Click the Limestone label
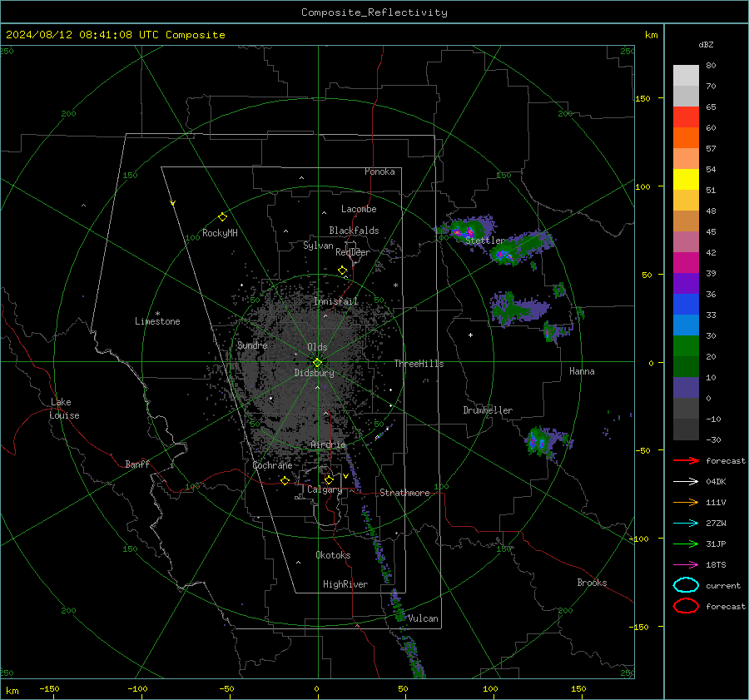Viewport: 749px width, 700px height. click(157, 321)
